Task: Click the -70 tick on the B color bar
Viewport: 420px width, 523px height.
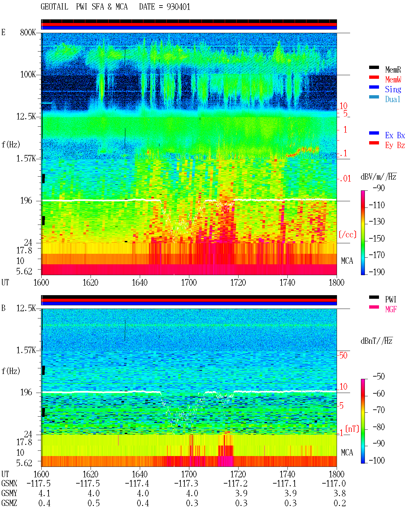Action: click(379, 410)
